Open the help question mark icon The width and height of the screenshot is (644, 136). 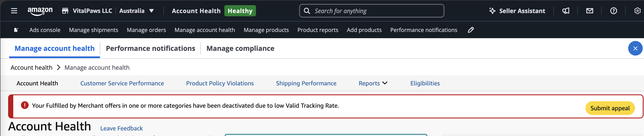613,11
